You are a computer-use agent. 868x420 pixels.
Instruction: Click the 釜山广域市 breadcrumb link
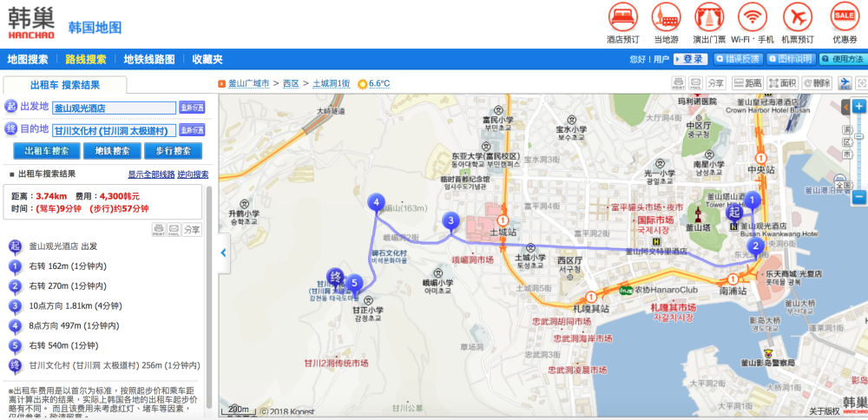[x=248, y=83]
